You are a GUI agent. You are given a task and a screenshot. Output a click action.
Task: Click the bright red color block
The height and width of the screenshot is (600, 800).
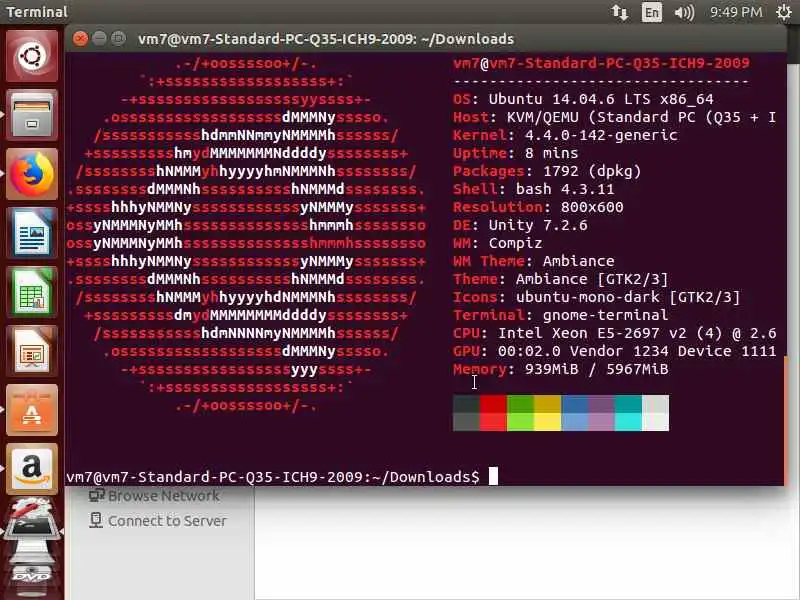tap(493, 422)
